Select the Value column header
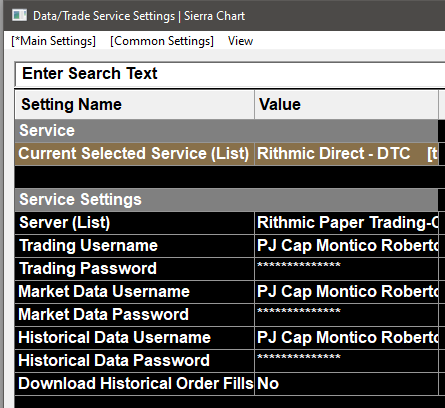 click(x=346, y=104)
